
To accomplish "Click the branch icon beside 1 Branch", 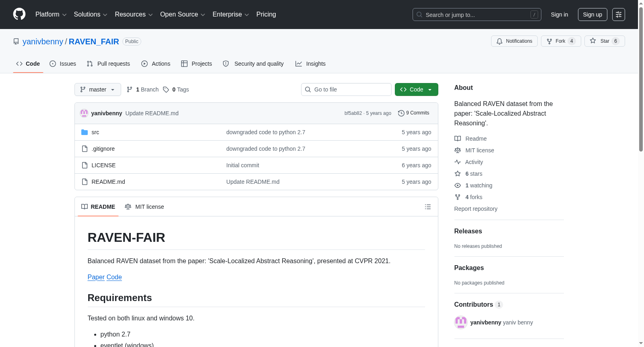I will (130, 89).
